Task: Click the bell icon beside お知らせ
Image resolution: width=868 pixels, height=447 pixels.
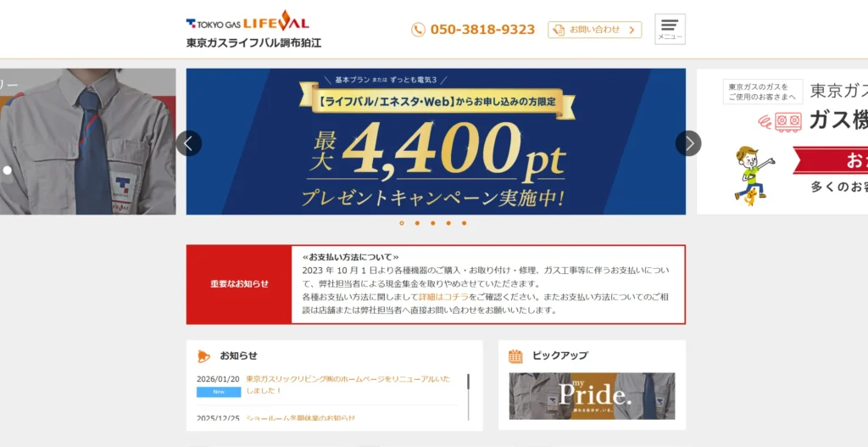Action: tap(204, 355)
